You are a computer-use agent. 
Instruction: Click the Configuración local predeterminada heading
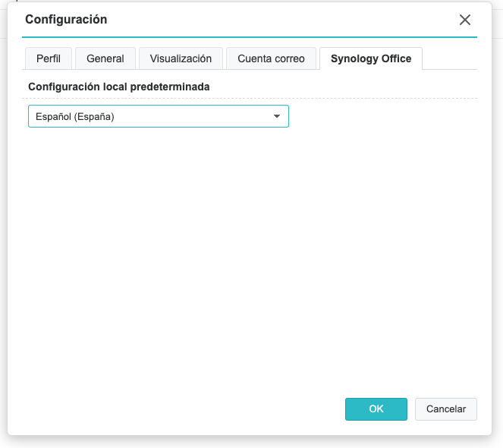pos(119,87)
